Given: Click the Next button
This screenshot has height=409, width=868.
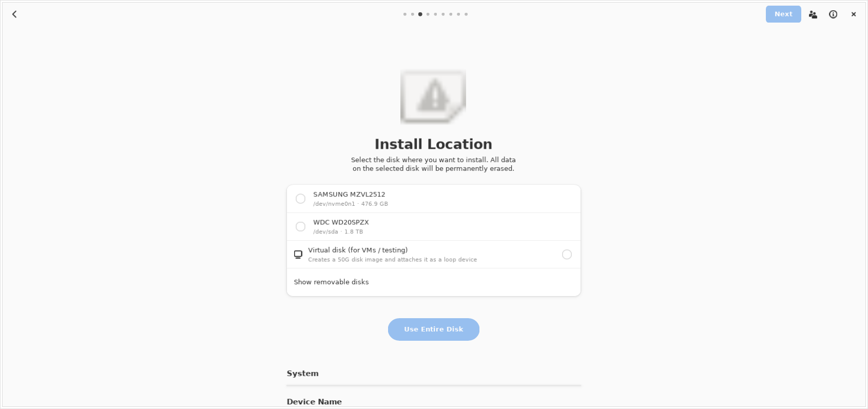Looking at the screenshot, I should (783, 14).
